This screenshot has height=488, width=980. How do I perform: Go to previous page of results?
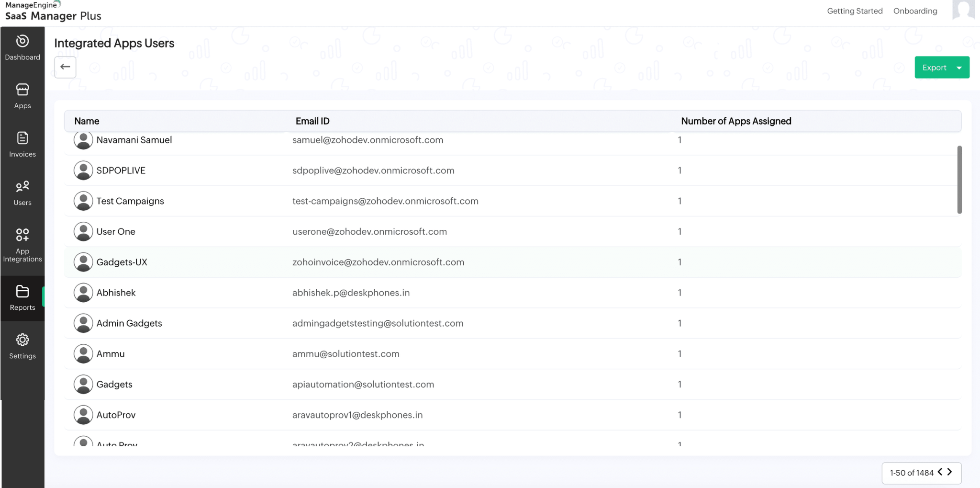pos(940,472)
